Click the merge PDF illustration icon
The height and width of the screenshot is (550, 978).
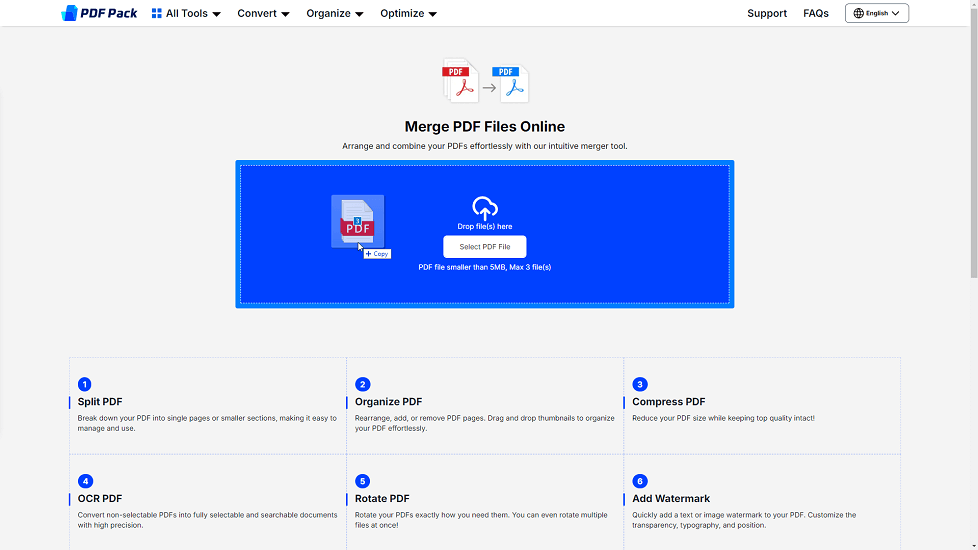pos(485,81)
